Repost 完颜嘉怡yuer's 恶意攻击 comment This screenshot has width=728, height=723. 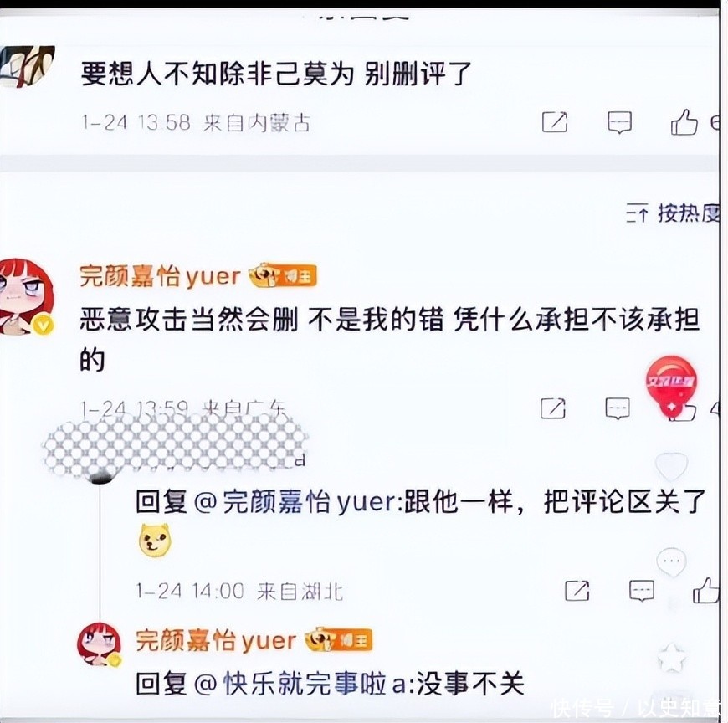(553, 408)
